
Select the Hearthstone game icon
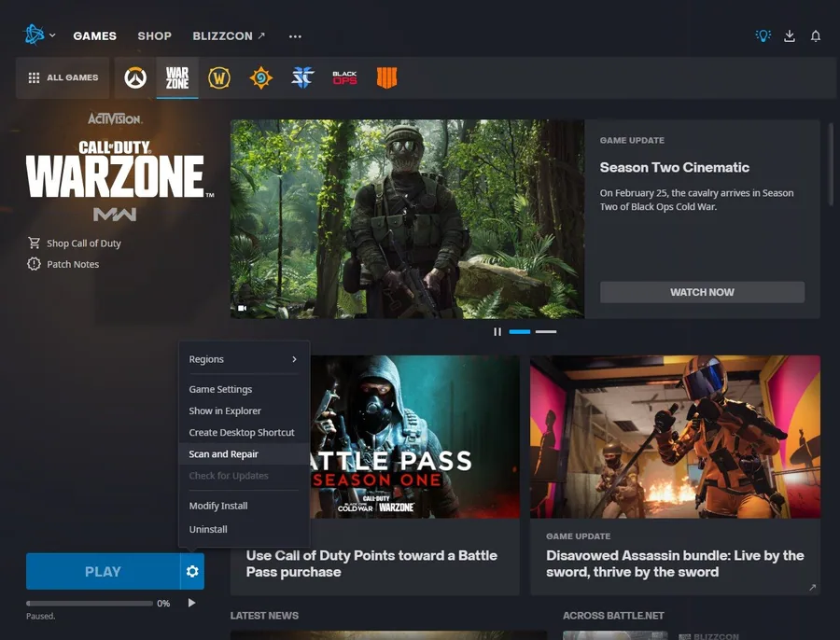[x=261, y=78]
